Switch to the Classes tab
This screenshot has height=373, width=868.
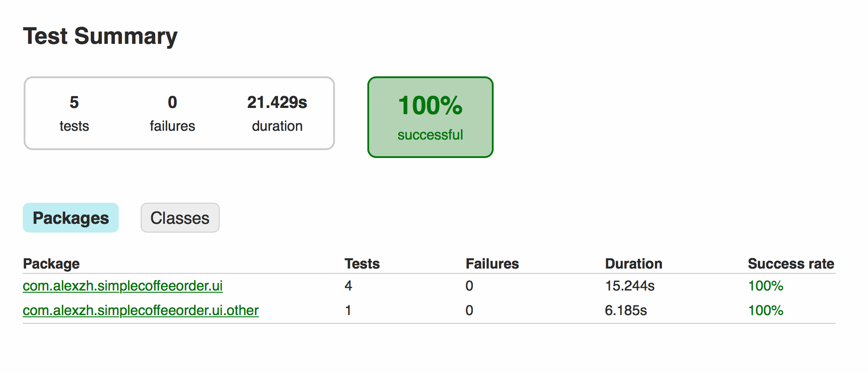pos(180,218)
